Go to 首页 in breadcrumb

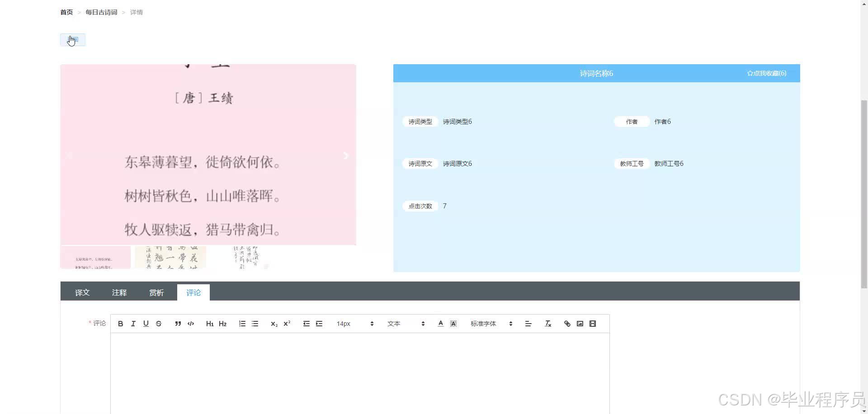tap(66, 12)
